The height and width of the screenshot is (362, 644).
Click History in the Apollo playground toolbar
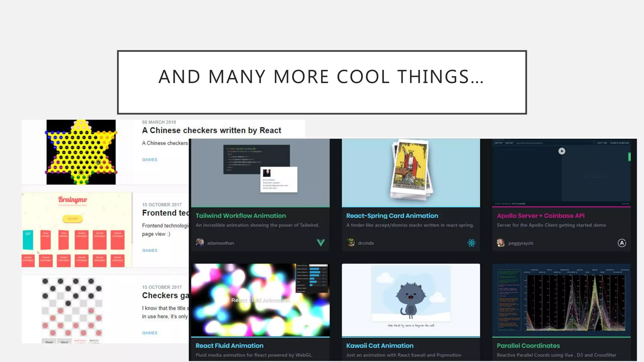tap(509, 143)
